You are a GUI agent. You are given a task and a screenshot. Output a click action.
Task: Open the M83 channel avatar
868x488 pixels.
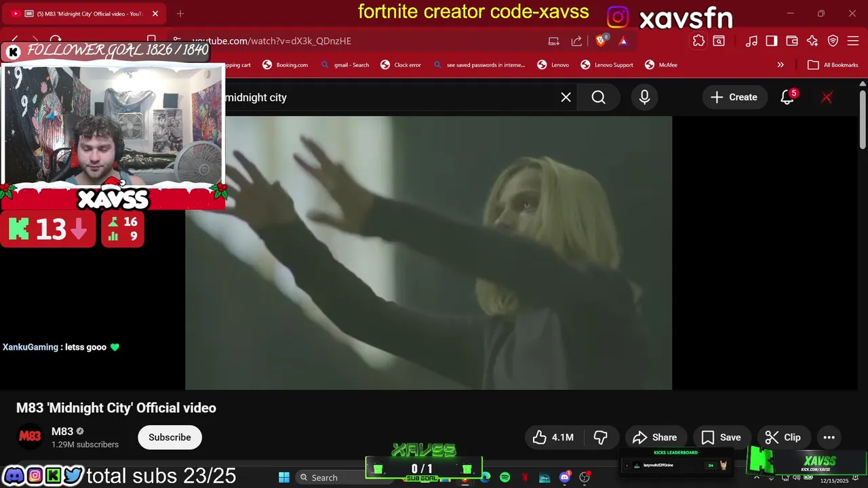coord(30,437)
